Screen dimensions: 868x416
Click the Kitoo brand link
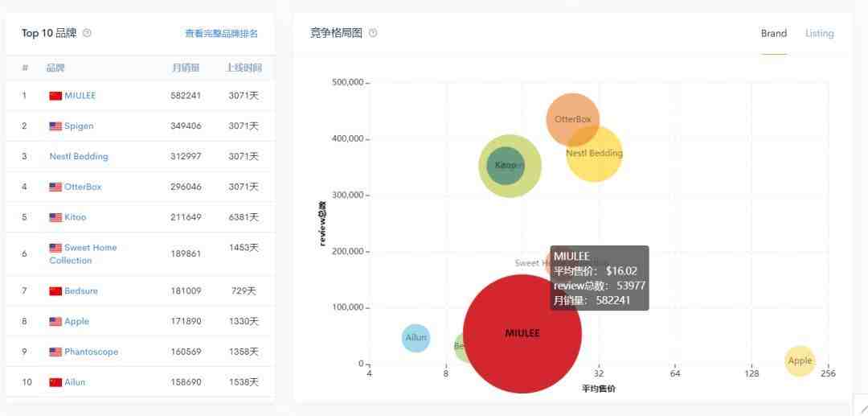tap(75, 217)
